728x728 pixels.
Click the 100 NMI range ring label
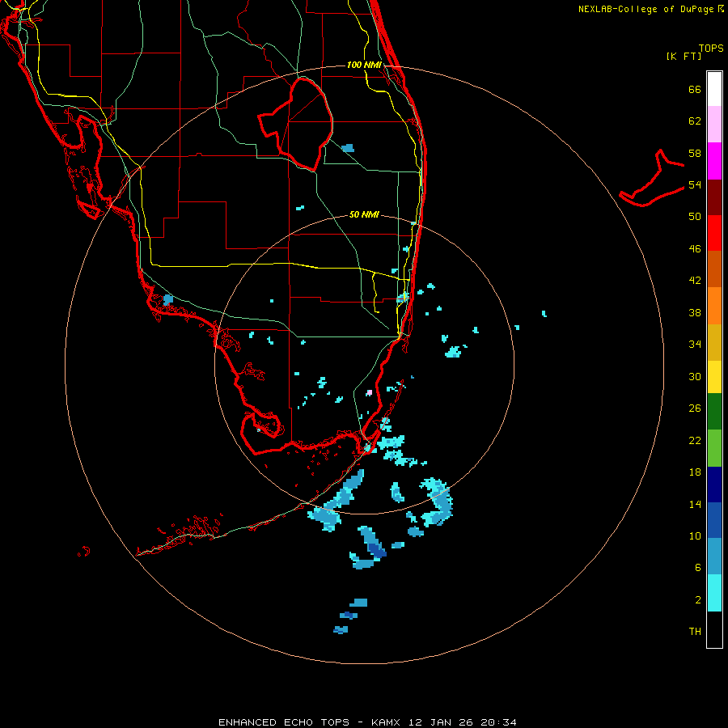pyautogui.click(x=364, y=65)
